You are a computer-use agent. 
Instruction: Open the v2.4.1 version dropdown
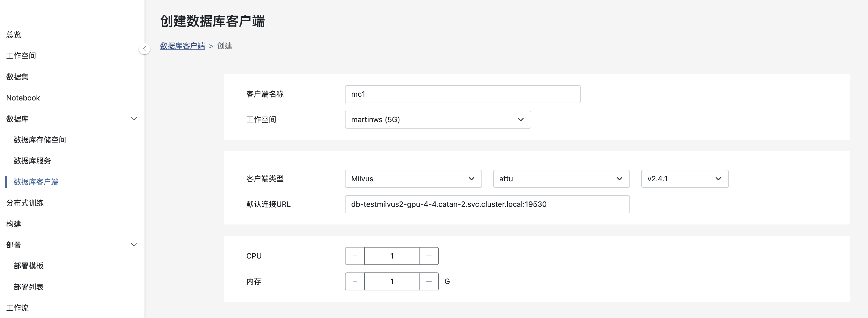pyautogui.click(x=684, y=179)
